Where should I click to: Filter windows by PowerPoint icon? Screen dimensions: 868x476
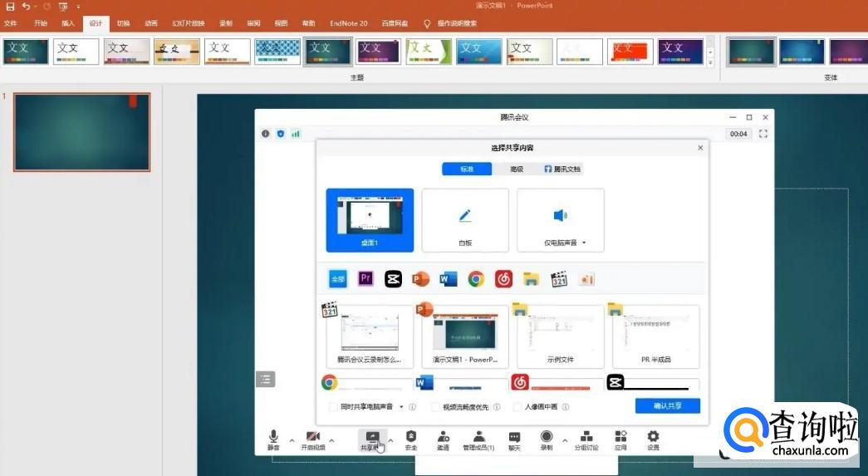point(421,278)
